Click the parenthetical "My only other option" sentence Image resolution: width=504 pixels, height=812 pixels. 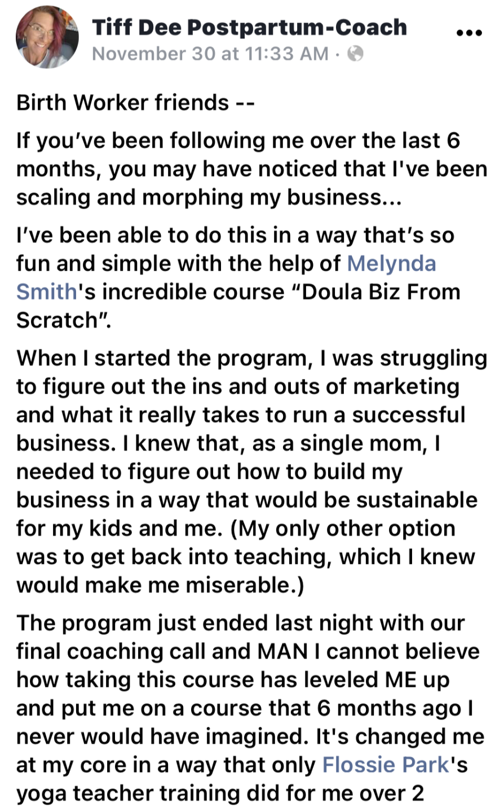point(344,528)
